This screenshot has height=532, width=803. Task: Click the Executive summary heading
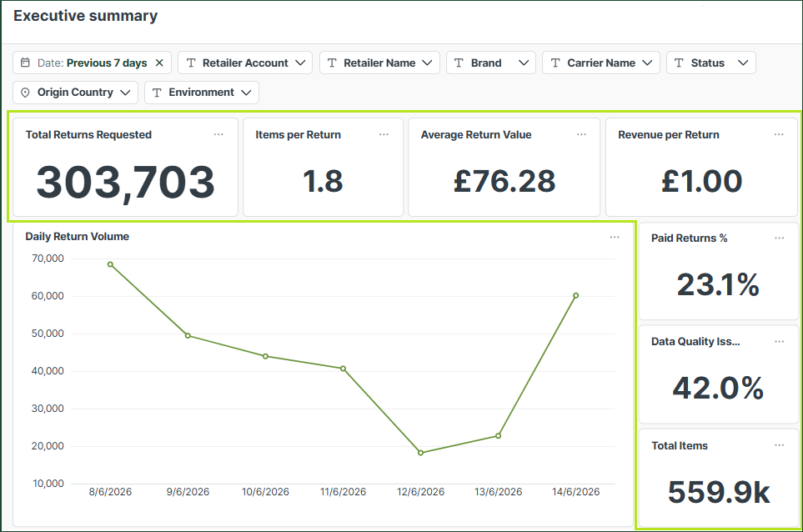tap(86, 16)
